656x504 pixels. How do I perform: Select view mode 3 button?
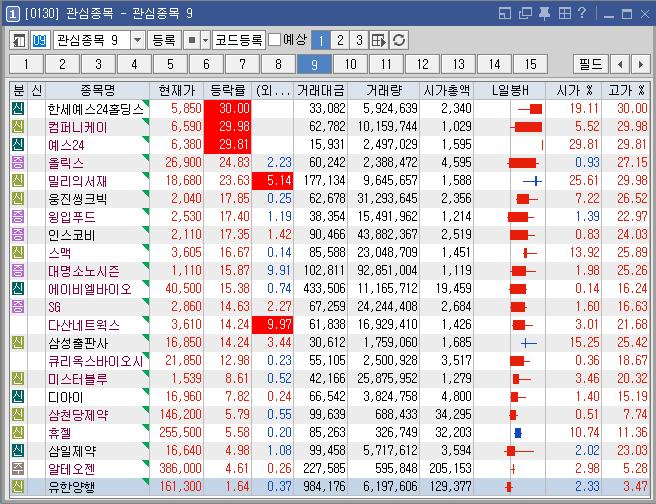pyautogui.click(x=359, y=41)
